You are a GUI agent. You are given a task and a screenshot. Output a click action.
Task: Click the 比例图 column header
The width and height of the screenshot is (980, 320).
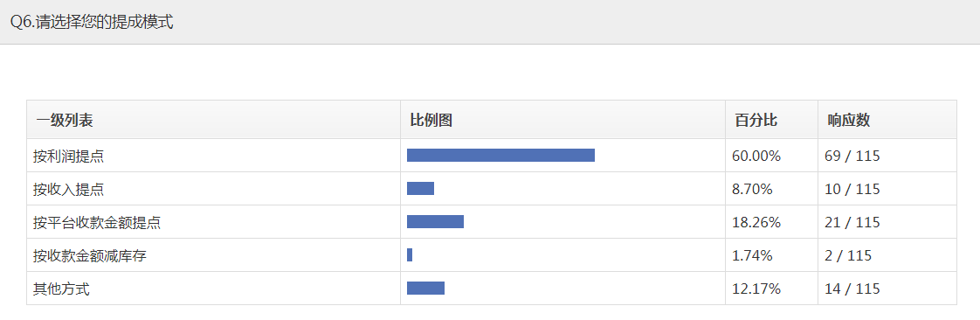pyautogui.click(x=431, y=121)
